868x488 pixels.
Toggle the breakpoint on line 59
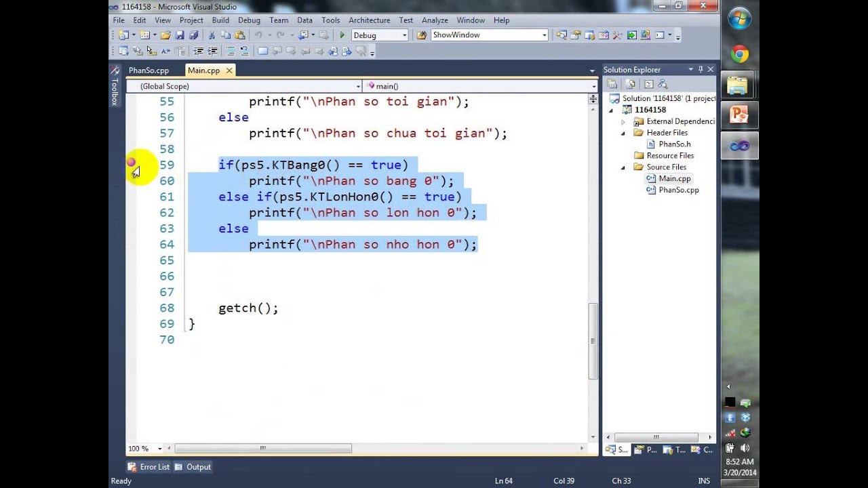131,163
